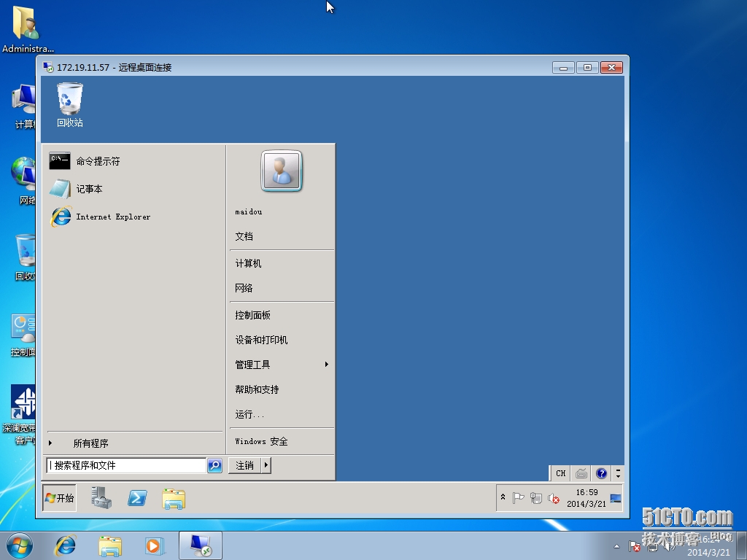This screenshot has height=560, width=747.
Task: Open the Administrator folder on local desktop
Action: (27, 28)
